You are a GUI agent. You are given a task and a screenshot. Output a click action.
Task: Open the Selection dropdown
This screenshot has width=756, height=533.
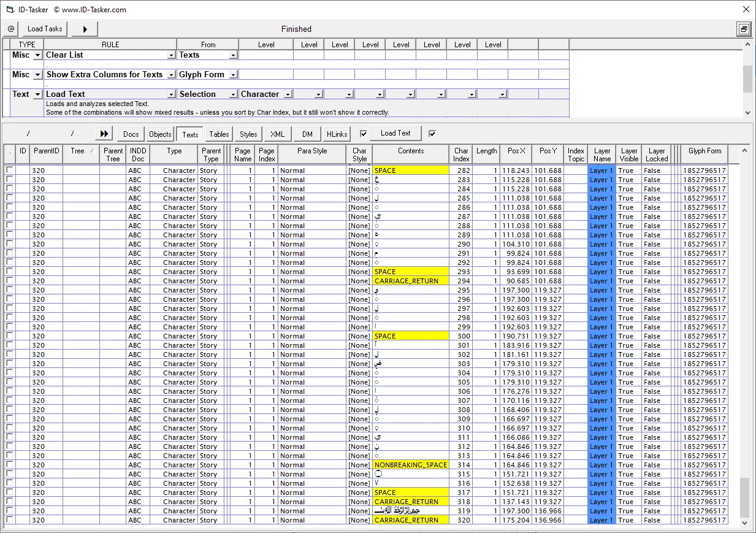(233, 94)
